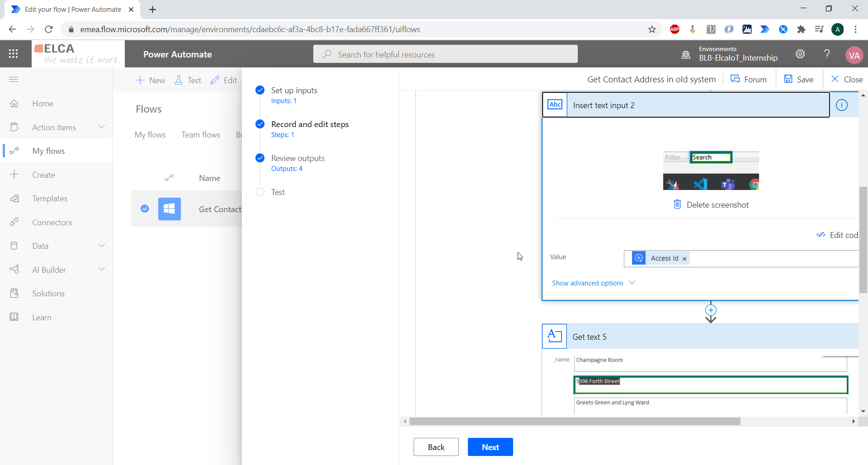Click the plus icon to insert a step

pyautogui.click(x=711, y=310)
